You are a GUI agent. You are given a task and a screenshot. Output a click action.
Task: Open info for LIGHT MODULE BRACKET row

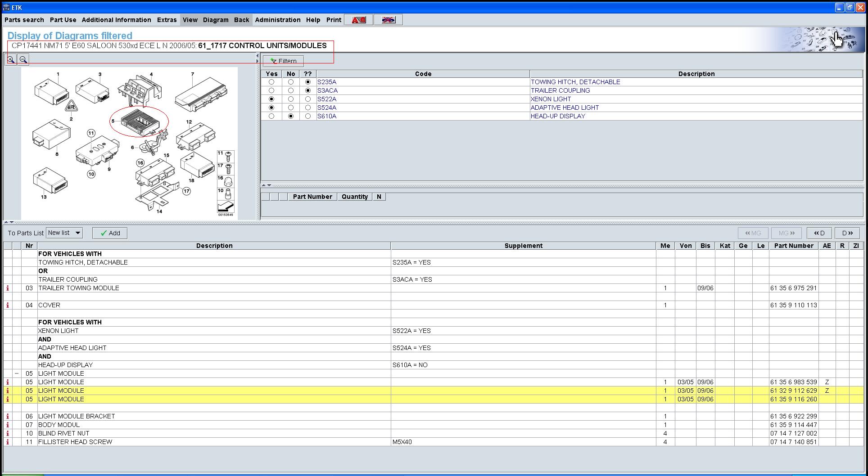(8, 416)
